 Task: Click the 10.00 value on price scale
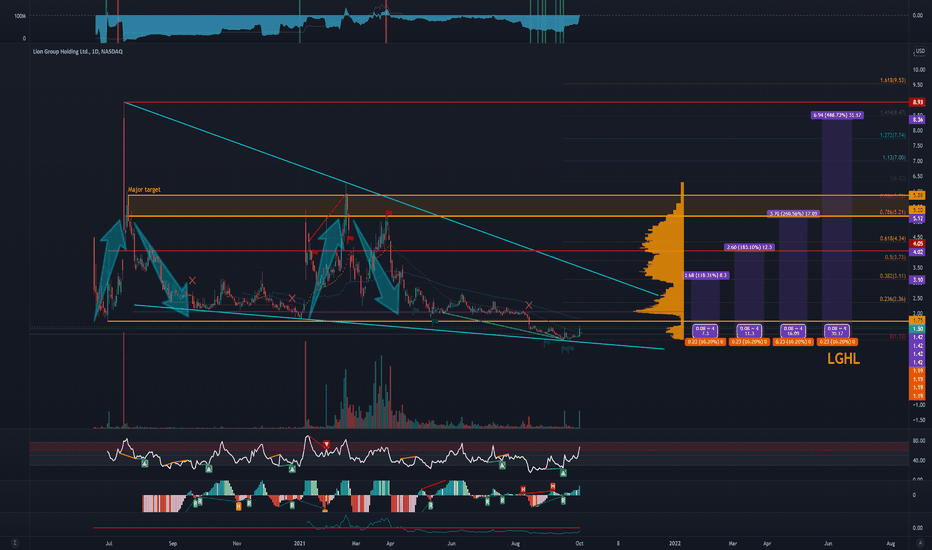(x=918, y=70)
